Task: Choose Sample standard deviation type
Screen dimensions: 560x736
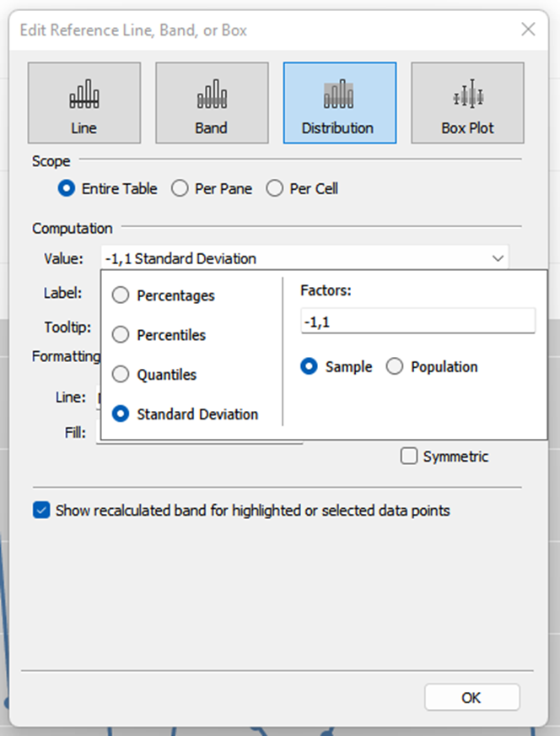Action: click(310, 367)
